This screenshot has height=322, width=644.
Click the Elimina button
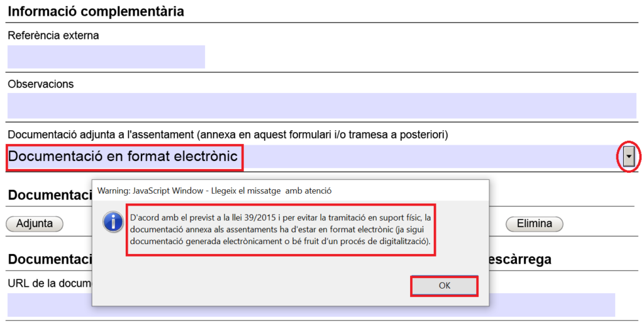click(x=534, y=223)
